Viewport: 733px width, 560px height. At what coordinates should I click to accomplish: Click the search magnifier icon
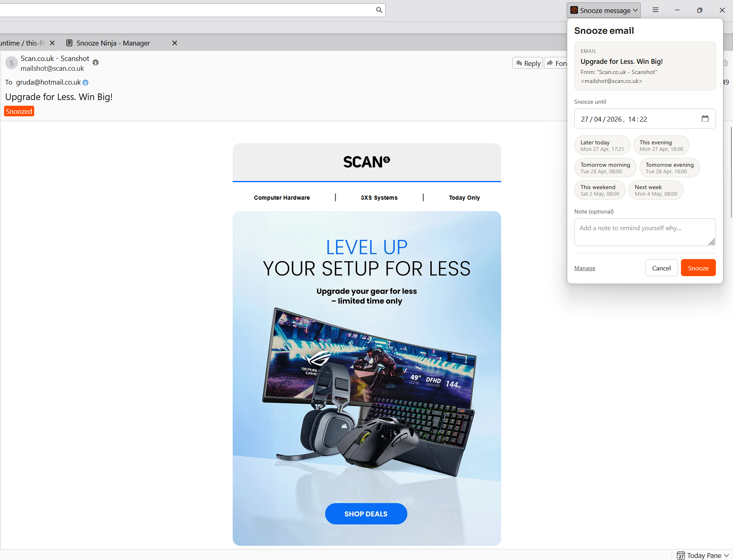pyautogui.click(x=379, y=10)
